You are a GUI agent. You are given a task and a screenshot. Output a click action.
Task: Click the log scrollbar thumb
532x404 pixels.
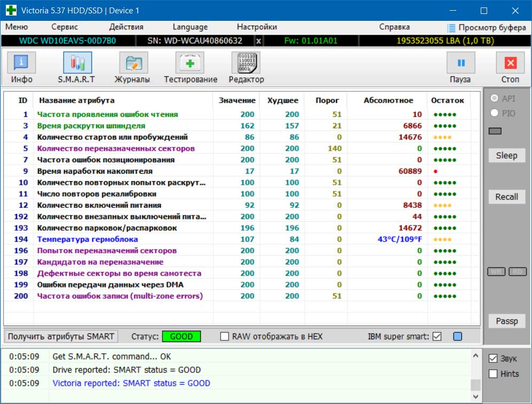475,385
